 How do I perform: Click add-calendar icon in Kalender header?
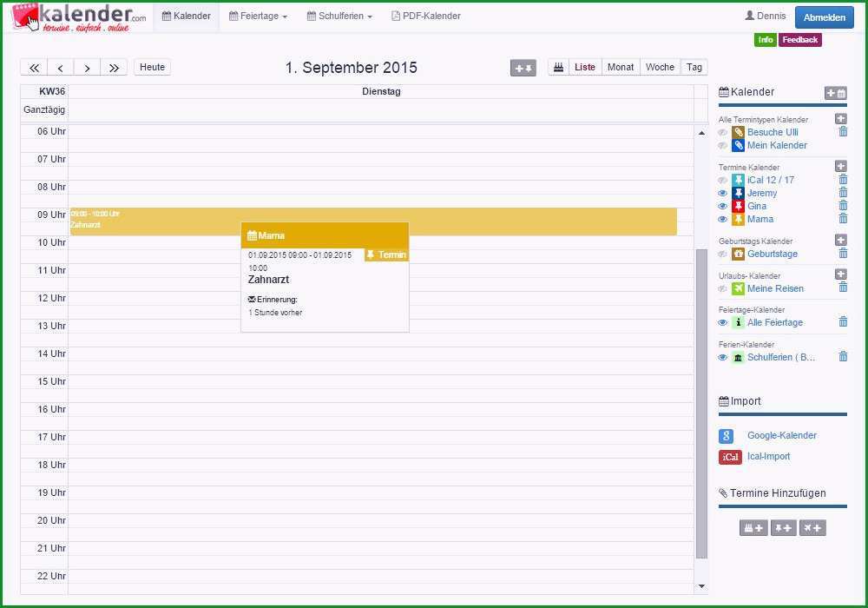coord(835,93)
